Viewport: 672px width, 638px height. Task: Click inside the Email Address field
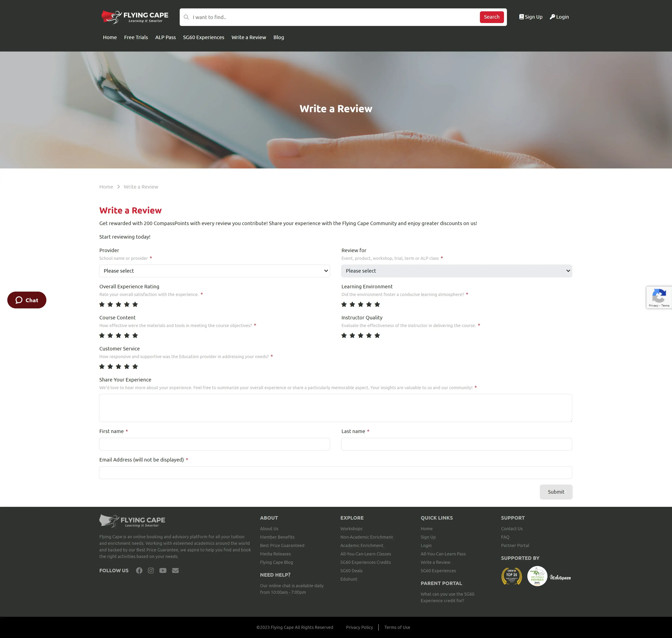click(x=335, y=472)
